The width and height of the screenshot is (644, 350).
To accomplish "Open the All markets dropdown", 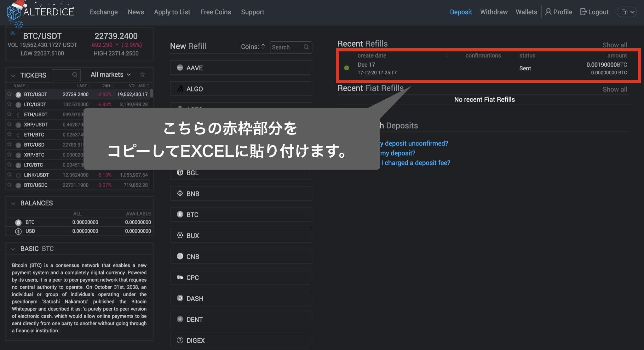I will (111, 74).
